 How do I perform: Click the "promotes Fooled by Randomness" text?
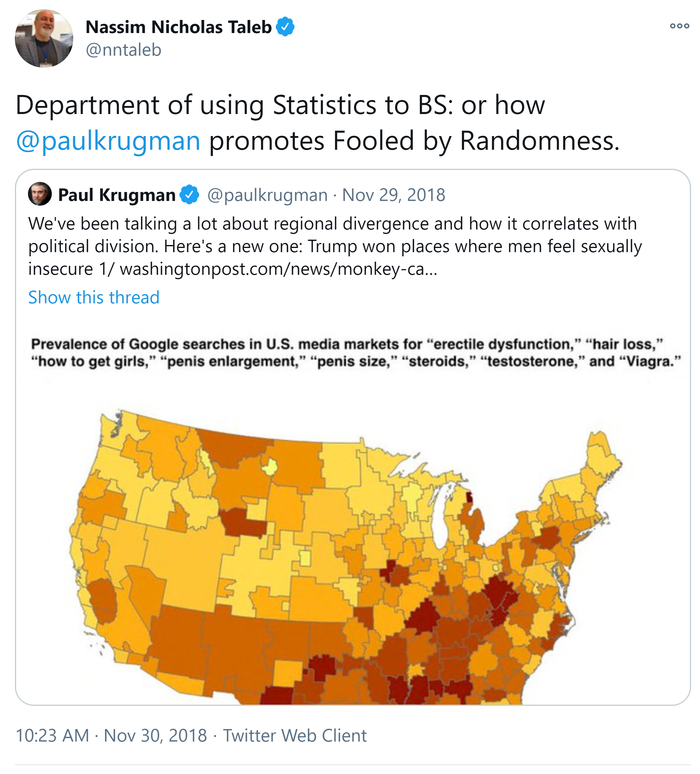[x=414, y=141]
